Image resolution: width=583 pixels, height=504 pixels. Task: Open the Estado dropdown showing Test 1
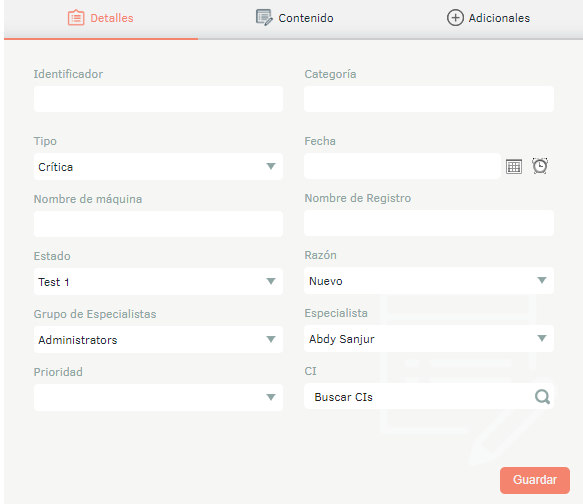(x=158, y=281)
